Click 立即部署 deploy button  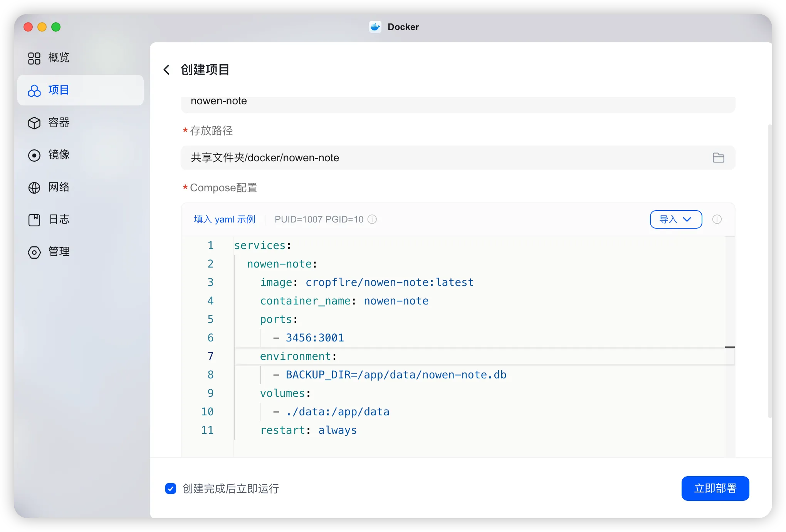(x=715, y=488)
